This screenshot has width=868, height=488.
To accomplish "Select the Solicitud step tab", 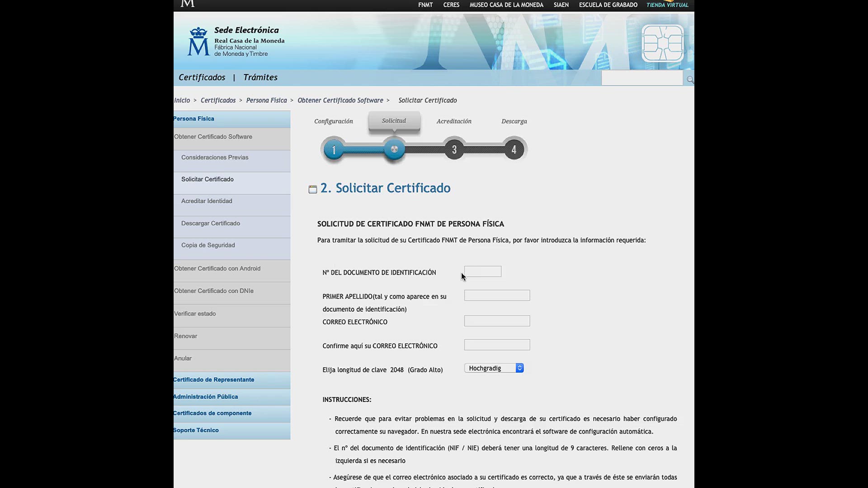I will pos(394,121).
